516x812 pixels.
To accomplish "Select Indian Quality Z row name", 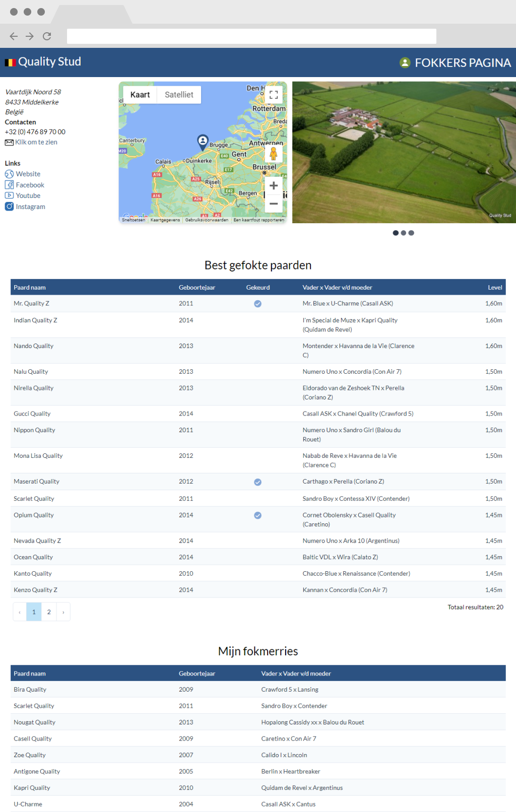I will click(x=35, y=320).
